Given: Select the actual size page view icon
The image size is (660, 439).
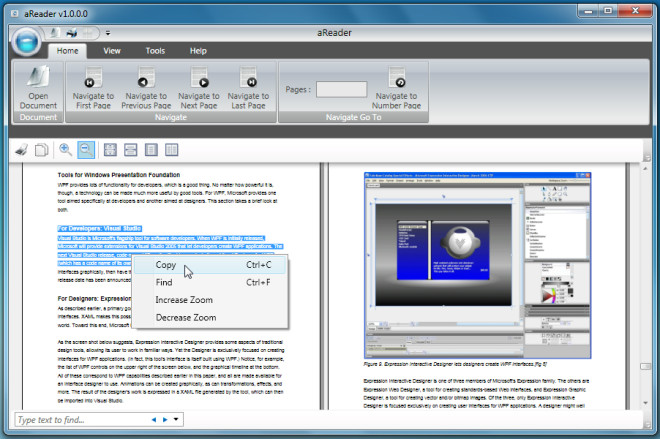Looking at the screenshot, I should pyautogui.click(x=110, y=150).
